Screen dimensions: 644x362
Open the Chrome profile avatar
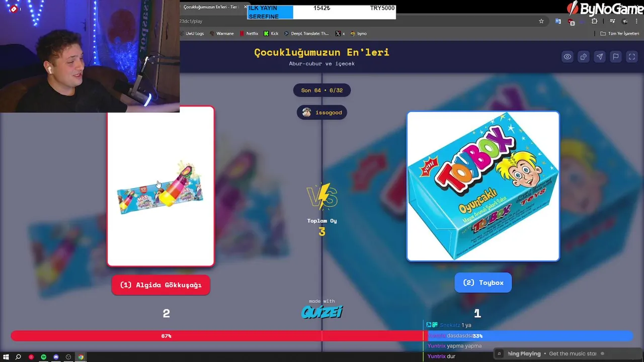pos(625,21)
